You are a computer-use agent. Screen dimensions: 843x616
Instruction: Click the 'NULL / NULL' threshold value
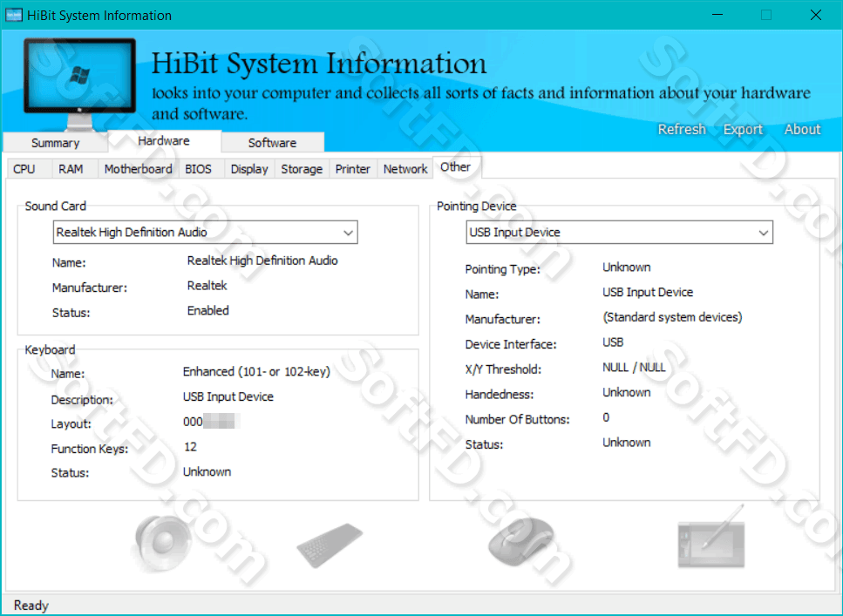[634, 368]
